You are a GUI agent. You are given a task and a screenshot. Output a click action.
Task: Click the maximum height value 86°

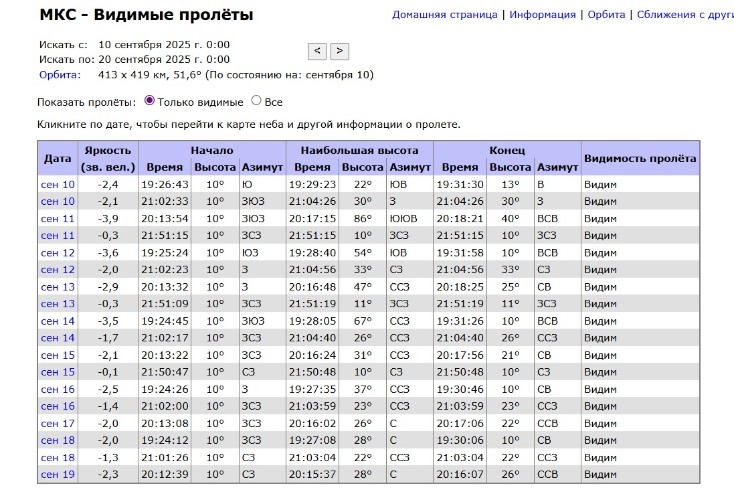click(x=362, y=219)
